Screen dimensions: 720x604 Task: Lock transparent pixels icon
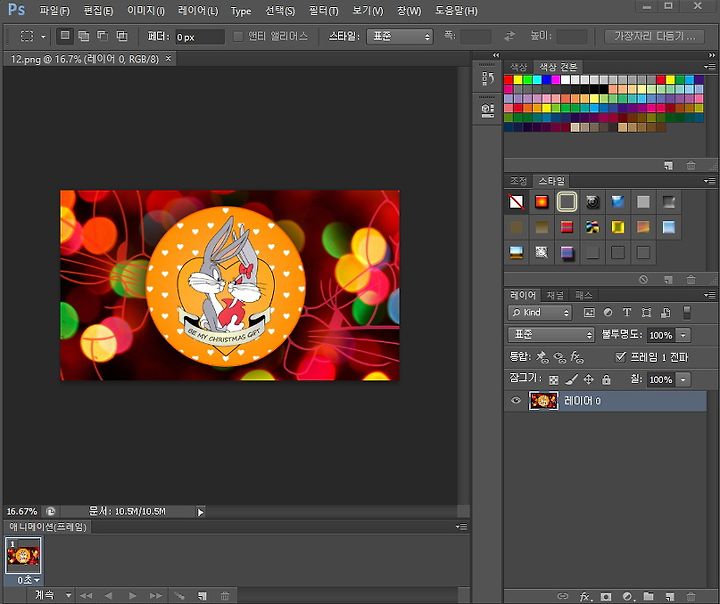click(x=554, y=380)
